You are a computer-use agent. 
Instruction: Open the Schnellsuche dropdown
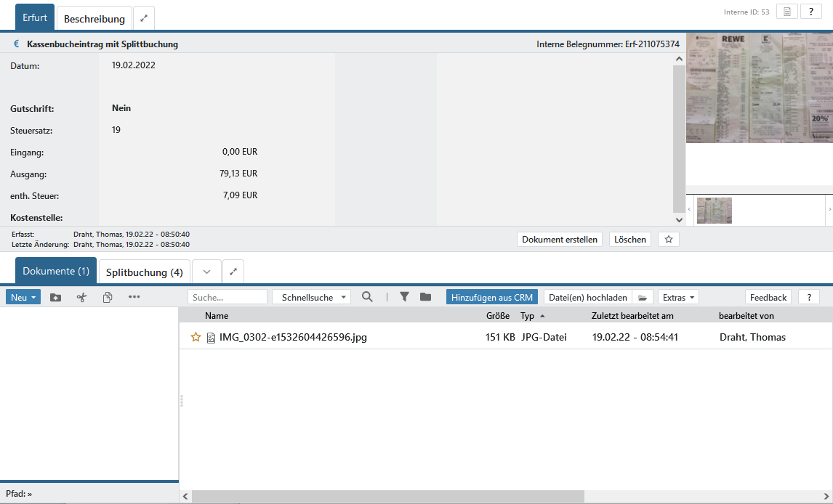tap(311, 297)
